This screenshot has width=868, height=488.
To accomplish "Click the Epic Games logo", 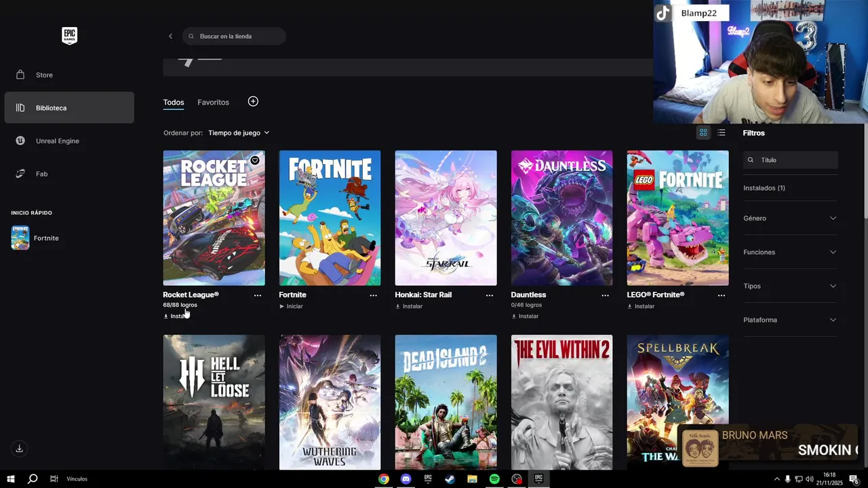I will pos(69,36).
